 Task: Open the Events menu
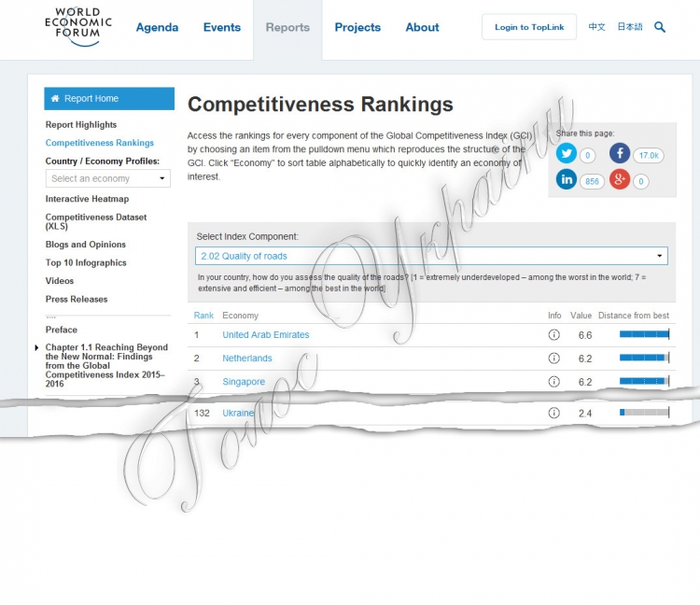tap(222, 27)
